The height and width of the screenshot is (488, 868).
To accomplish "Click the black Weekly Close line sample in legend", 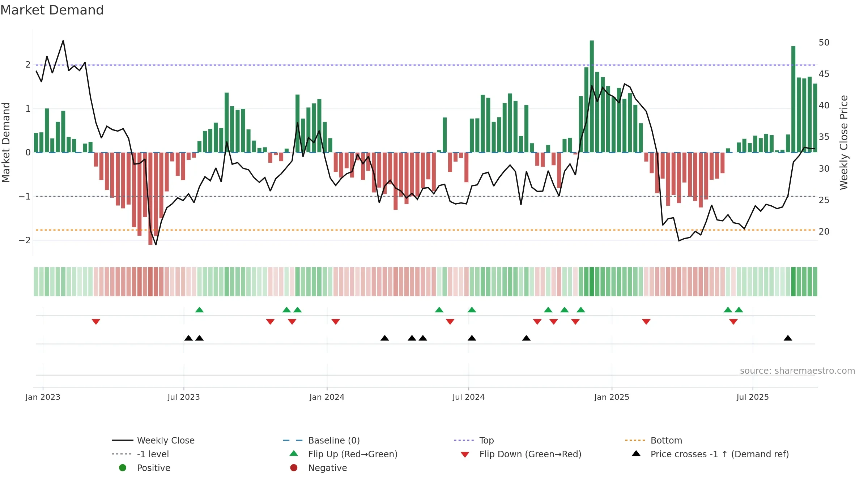I will (x=122, y=440).
